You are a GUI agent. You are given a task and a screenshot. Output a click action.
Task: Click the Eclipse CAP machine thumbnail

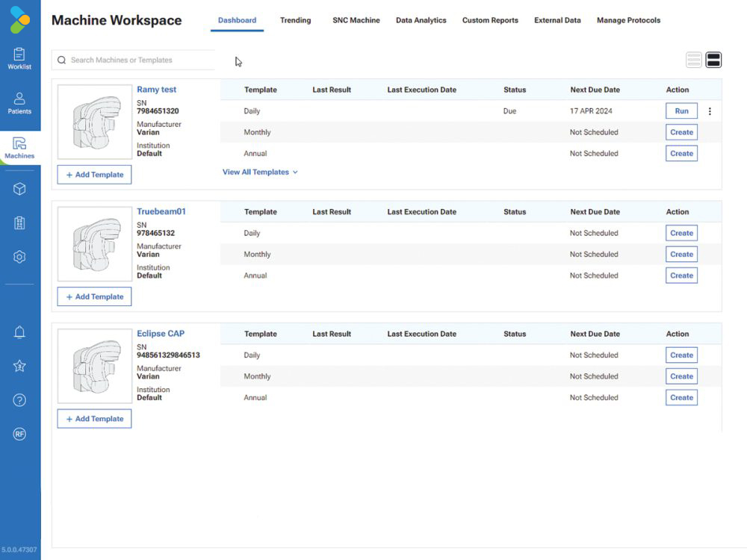(x=95, y=366)
